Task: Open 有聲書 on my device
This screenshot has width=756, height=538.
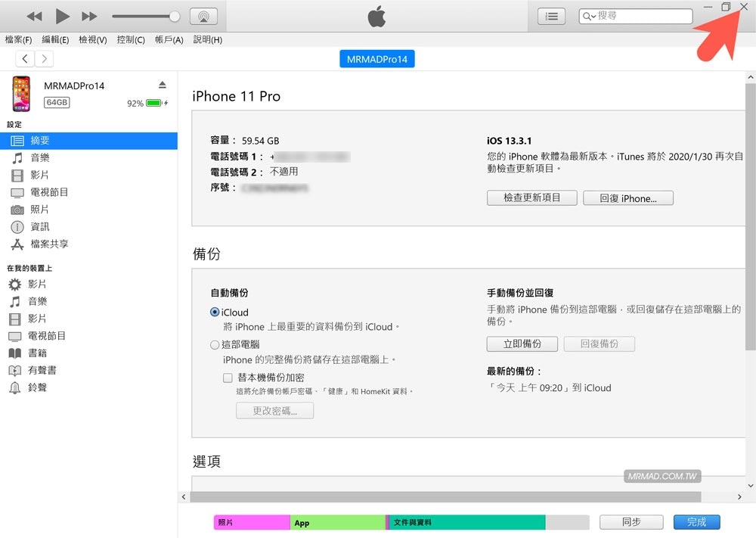Action: pos(88,370)
